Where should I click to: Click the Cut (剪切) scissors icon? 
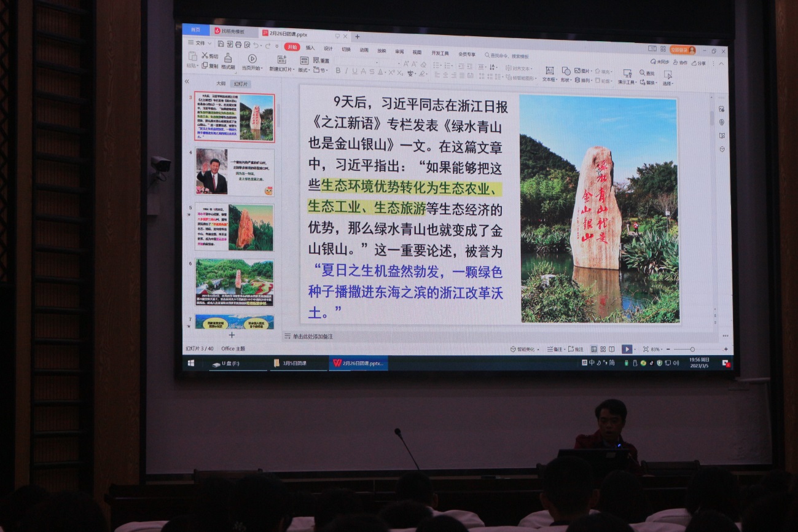pyautogui.click(x=205, y=56)
